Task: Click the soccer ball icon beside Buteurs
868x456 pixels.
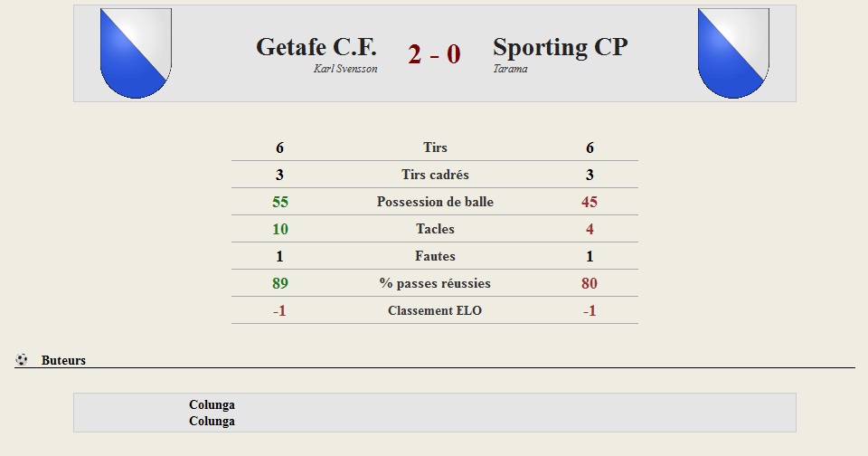Action: point(22,359)
